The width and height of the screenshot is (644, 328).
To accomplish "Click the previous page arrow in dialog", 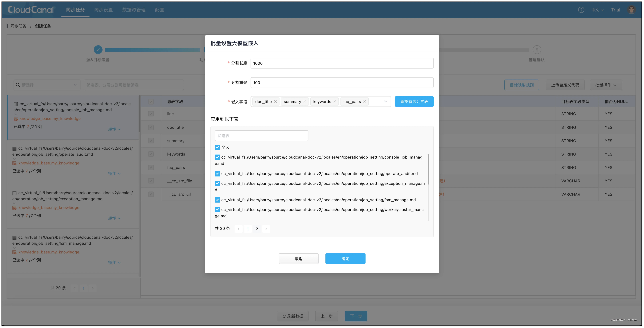I will pos(239,229).
